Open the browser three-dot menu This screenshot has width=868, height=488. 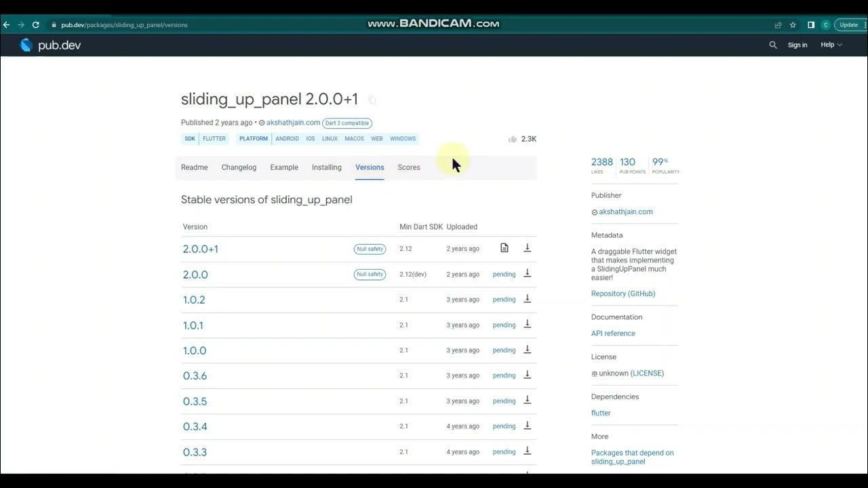tap(865, 24)
